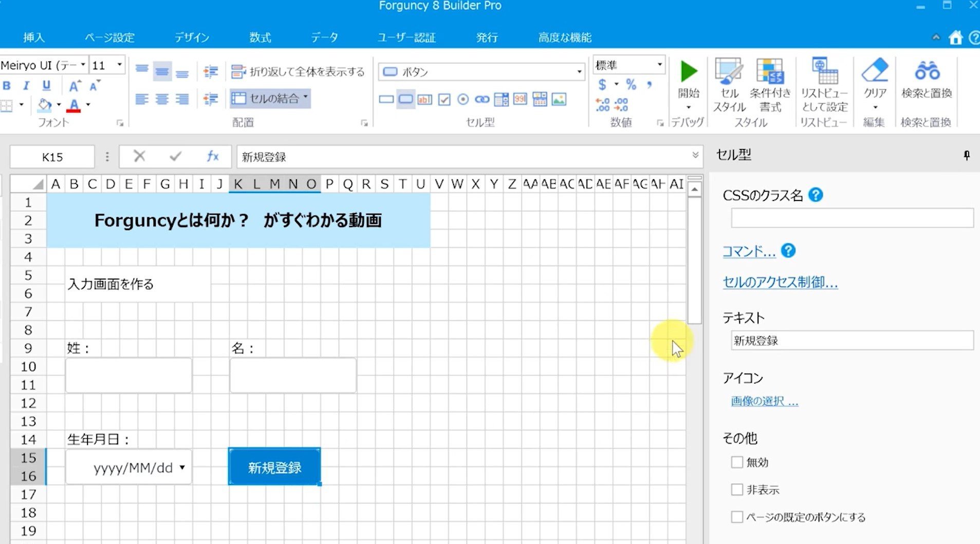The height and width of the screenshot is (544, 980).
Task: Open the データ tab
Action: pyautogui.click(x=325, y=37)
